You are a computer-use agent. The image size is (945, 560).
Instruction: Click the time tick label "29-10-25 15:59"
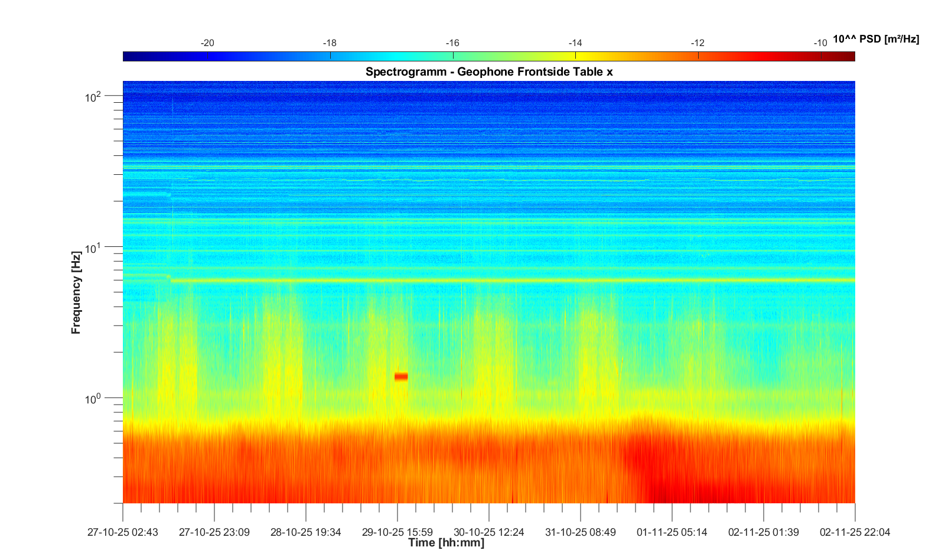[397, 532]
